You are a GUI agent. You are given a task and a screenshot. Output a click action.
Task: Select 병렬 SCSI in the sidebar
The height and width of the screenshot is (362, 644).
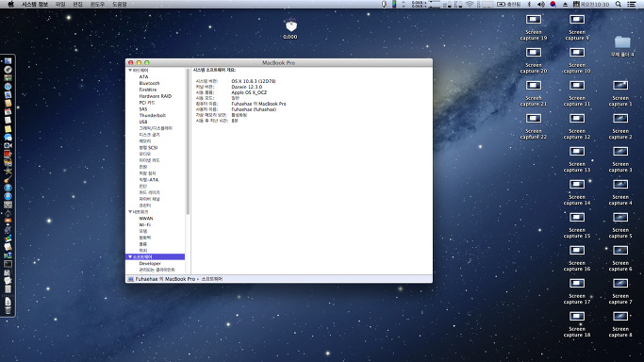pos(148,148)
